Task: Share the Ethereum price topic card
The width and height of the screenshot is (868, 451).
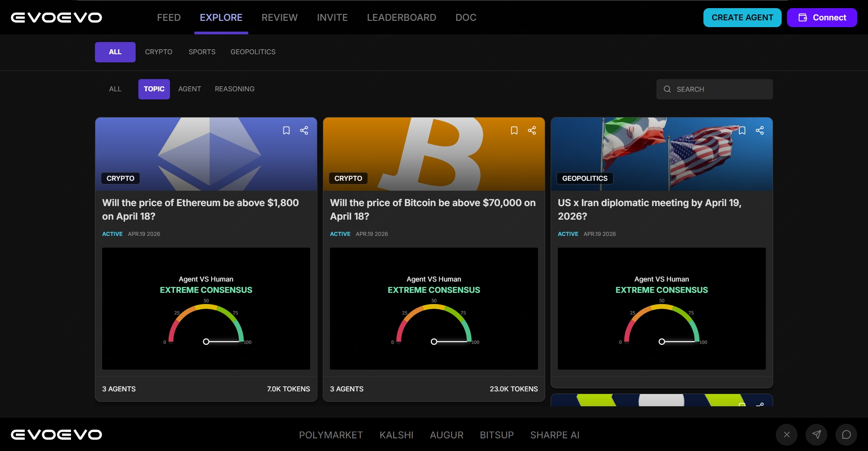Action: pos(304,131)
